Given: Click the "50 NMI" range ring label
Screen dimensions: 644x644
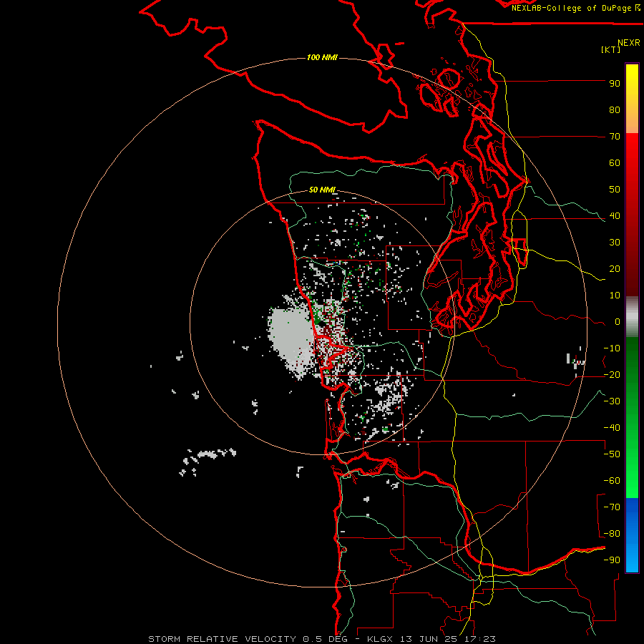Looking at the screenshot, I should 322,190.
